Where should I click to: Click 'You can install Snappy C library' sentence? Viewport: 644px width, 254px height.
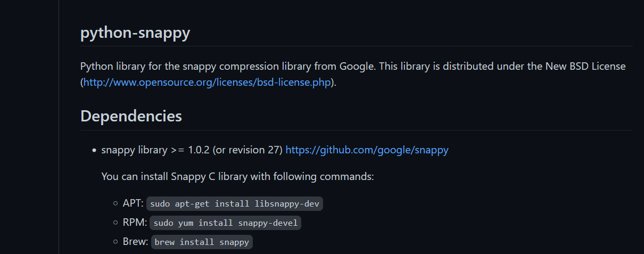click(x=238, y=176)
